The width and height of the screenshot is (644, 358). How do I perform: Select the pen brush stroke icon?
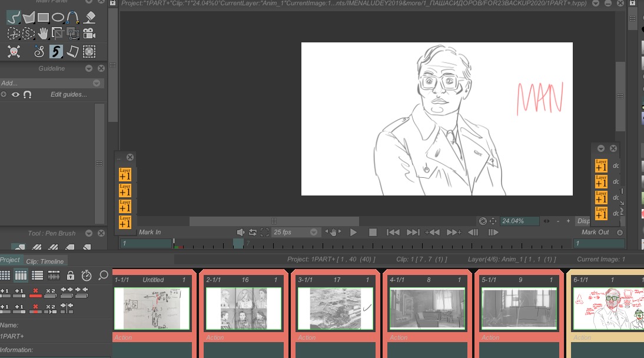[56, 52]
